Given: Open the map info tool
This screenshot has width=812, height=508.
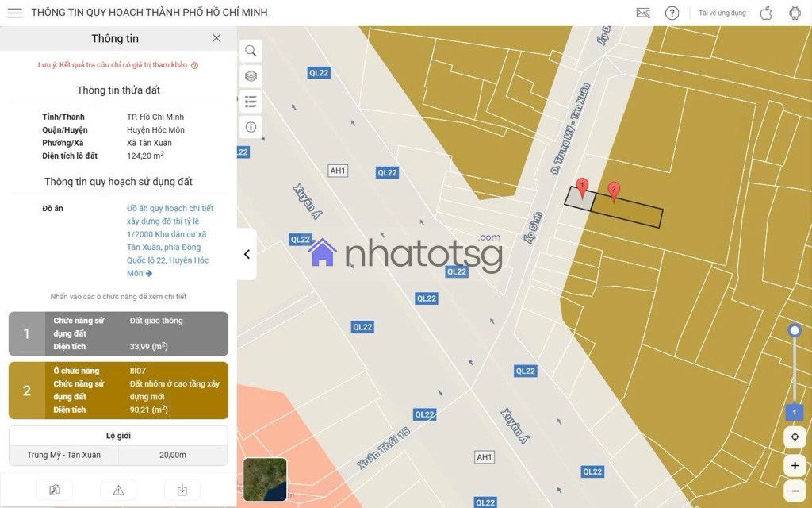Looking at the screenshot, I should tap(251, 127).
